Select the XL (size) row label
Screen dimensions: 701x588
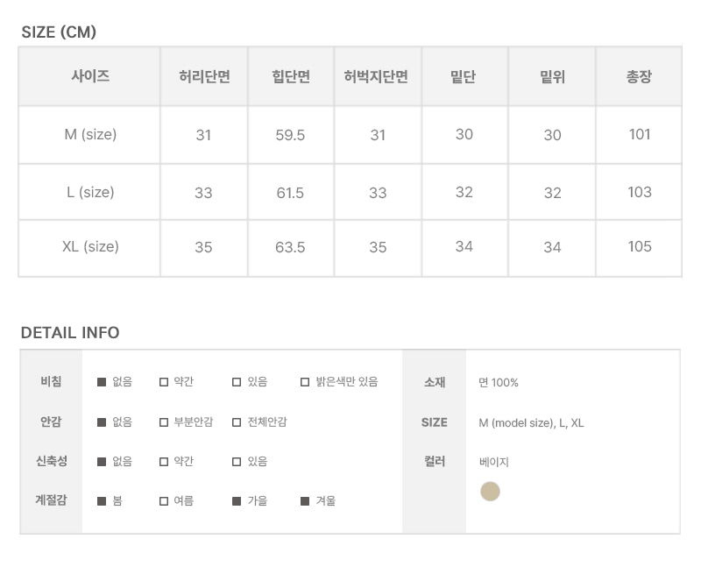[x=90, y=247]
